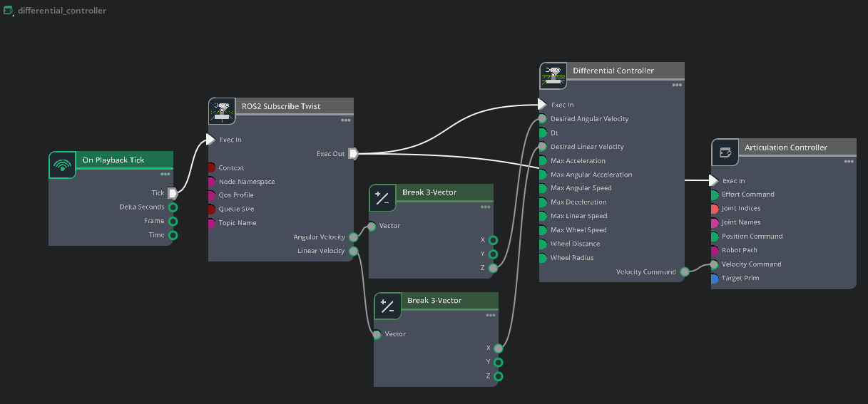Screen dimensions: 868x404
Task: Click the Angular Velocity output port
Action: tap(354, 237)
